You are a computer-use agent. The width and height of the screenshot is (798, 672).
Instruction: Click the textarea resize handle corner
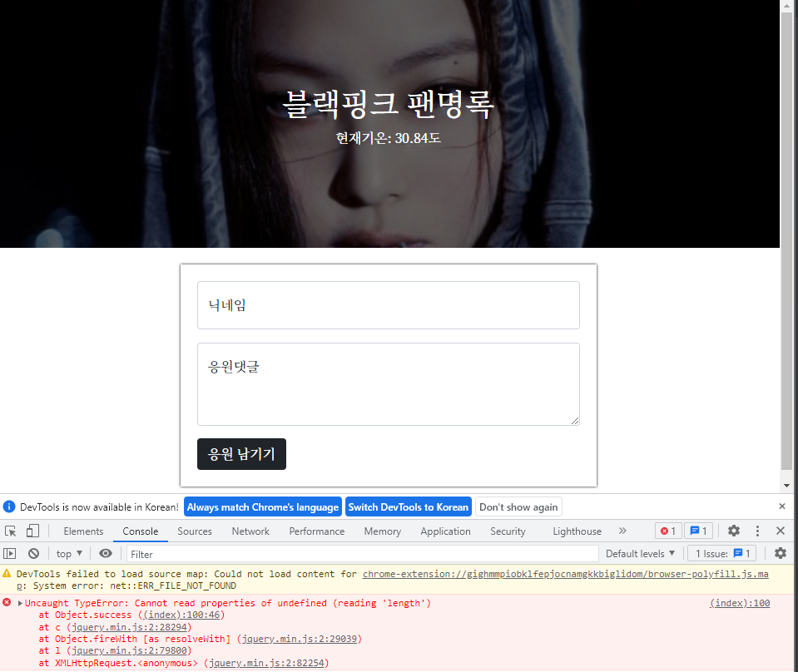(x=575, y=421)
